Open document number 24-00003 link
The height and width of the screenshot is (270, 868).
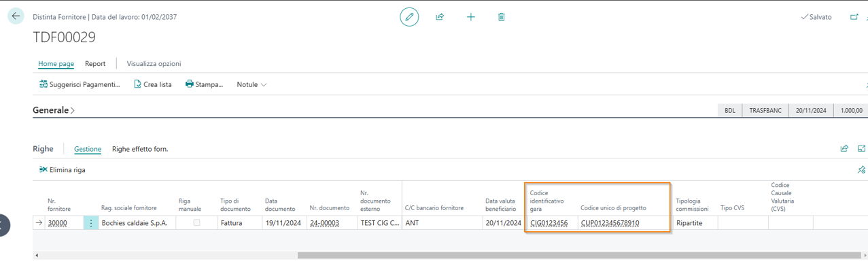(x=324, y=223)
